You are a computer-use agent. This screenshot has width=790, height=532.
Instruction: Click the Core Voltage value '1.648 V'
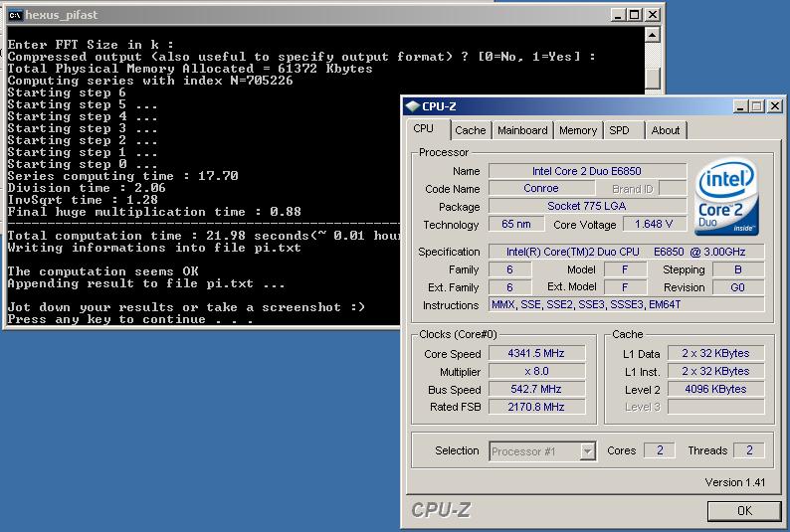tap(655, 224)
